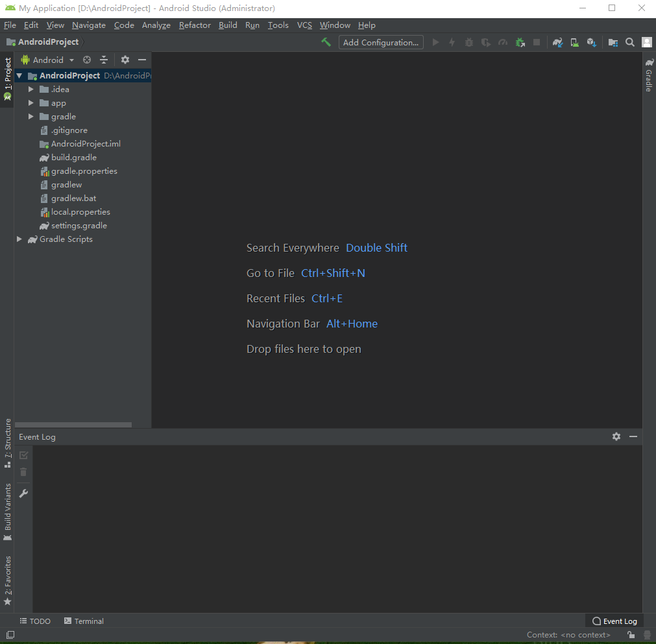This screenshot has height=644, width=656.
Task: Click the Context no context status text
Action: point(568,635)
